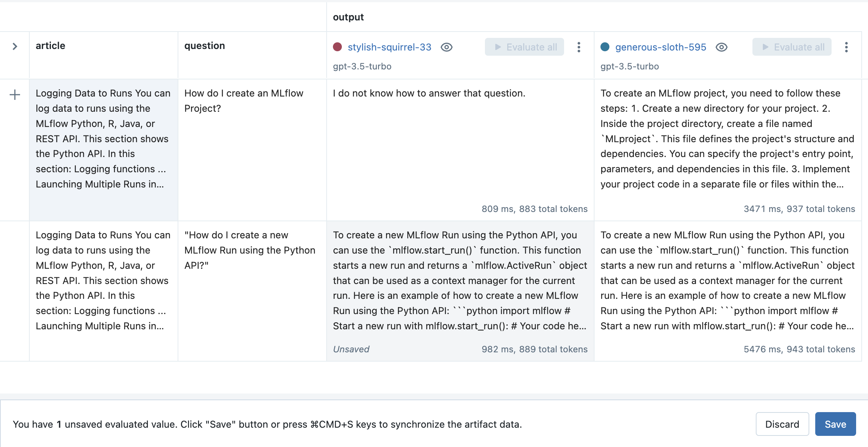This screenshot has height=447, width=868.
Task: Click Evaluate all for generous-sloth-595
Action: pos(791,47)
